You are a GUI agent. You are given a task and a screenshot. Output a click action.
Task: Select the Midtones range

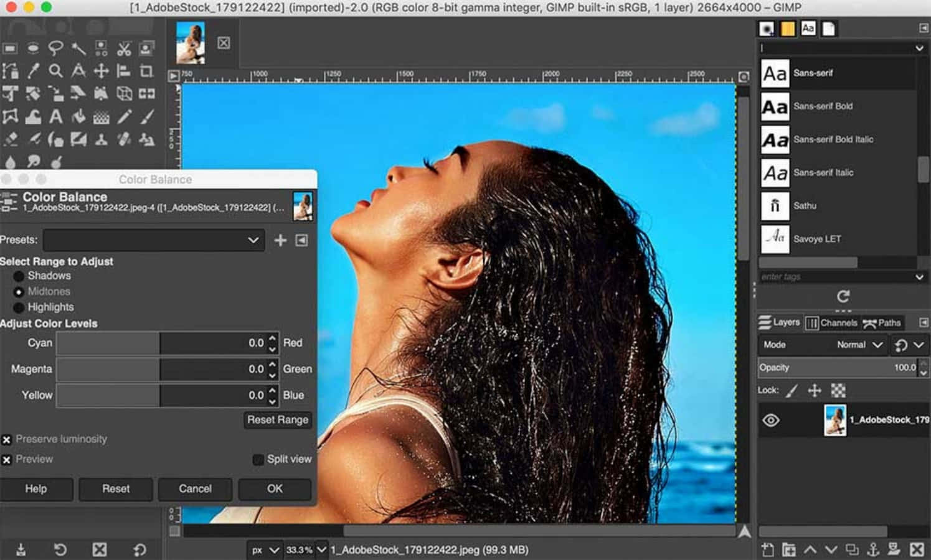pyautogui.click(x=19, y=291)
